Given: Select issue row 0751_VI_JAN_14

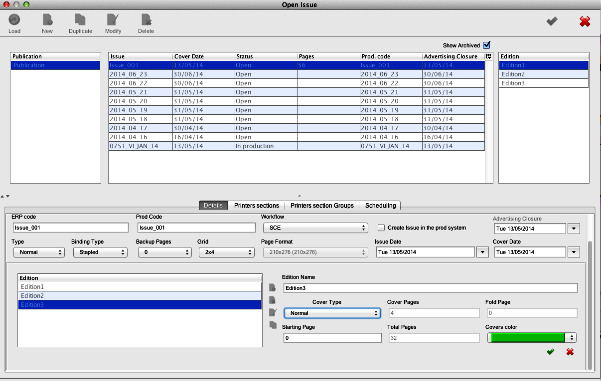Looking at the screenshot, I should click(x=297, y=146).
